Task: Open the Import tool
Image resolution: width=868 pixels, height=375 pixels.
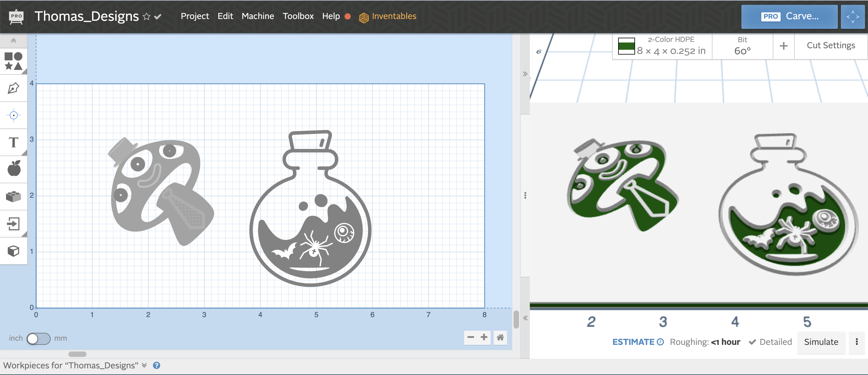Action: (x=14, y=223)
